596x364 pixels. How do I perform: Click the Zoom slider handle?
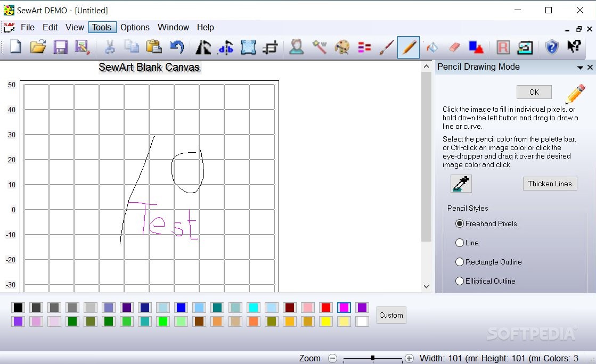coord(373,358)
